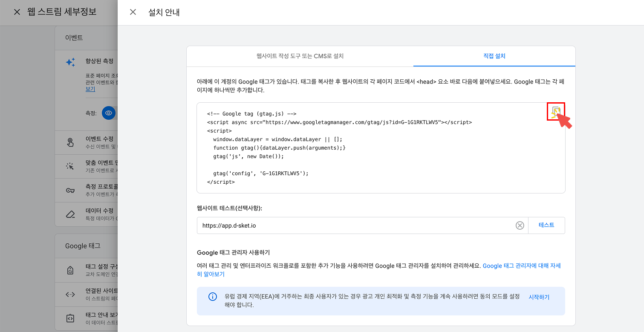
Task: Select the 직접 설치 tab
Action: (494, 56)
